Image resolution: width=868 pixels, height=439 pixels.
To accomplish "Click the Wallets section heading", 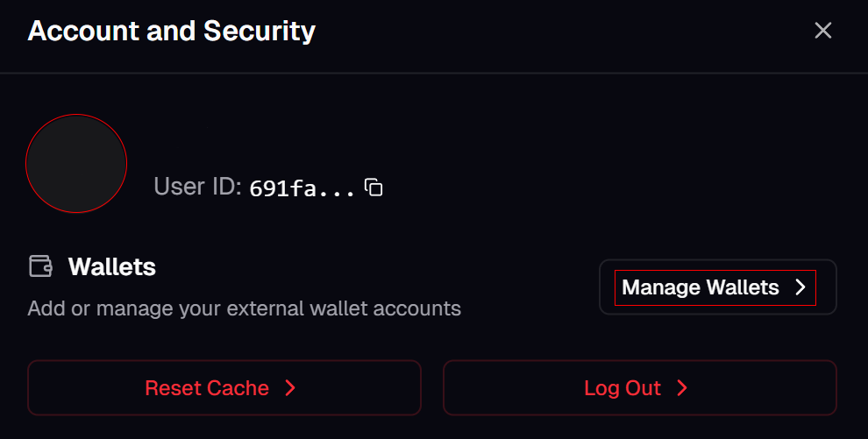I will click(112, 267).
